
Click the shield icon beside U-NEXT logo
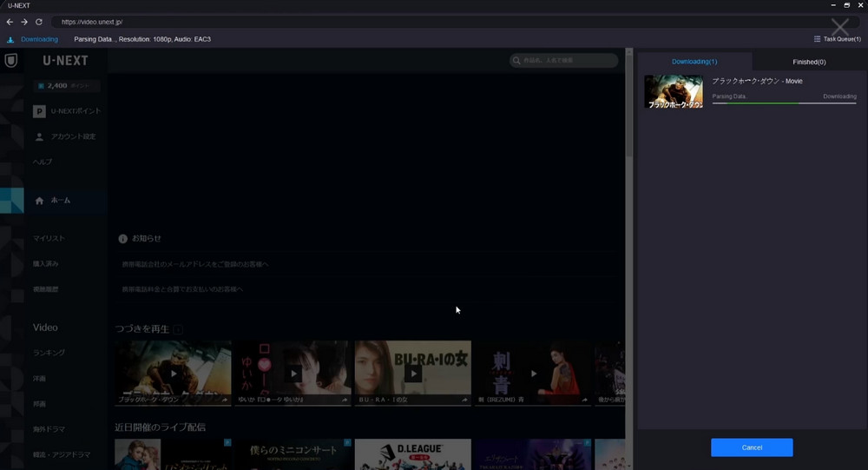coord(11,61)
